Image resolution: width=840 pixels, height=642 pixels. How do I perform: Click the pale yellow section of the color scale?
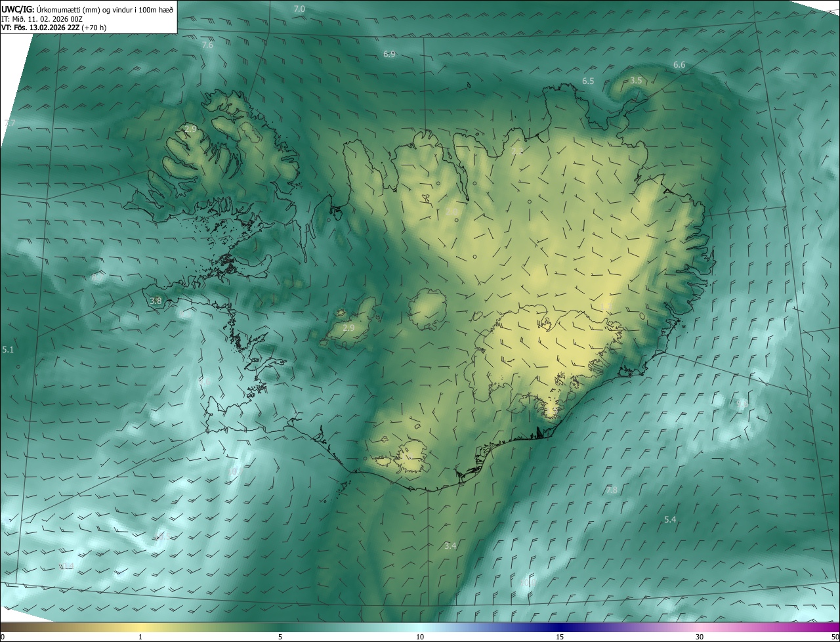tap(140, 628)
